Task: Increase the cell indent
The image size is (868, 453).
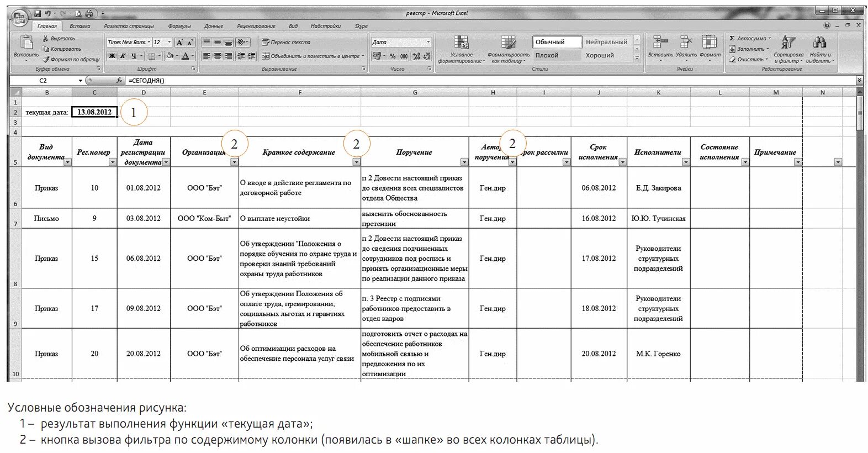Action: point(251,56)
